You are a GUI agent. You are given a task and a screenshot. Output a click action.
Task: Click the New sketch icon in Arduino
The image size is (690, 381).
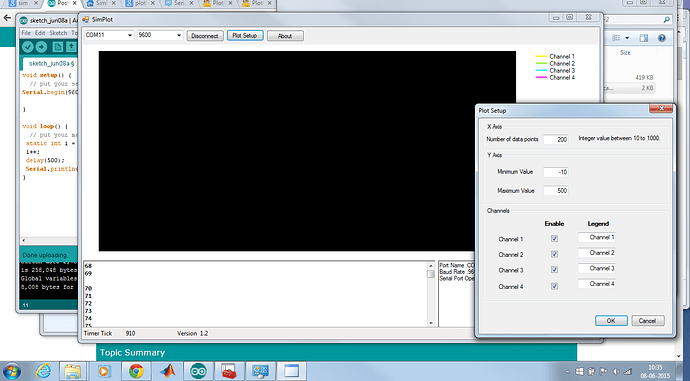[x=58, y=47]
